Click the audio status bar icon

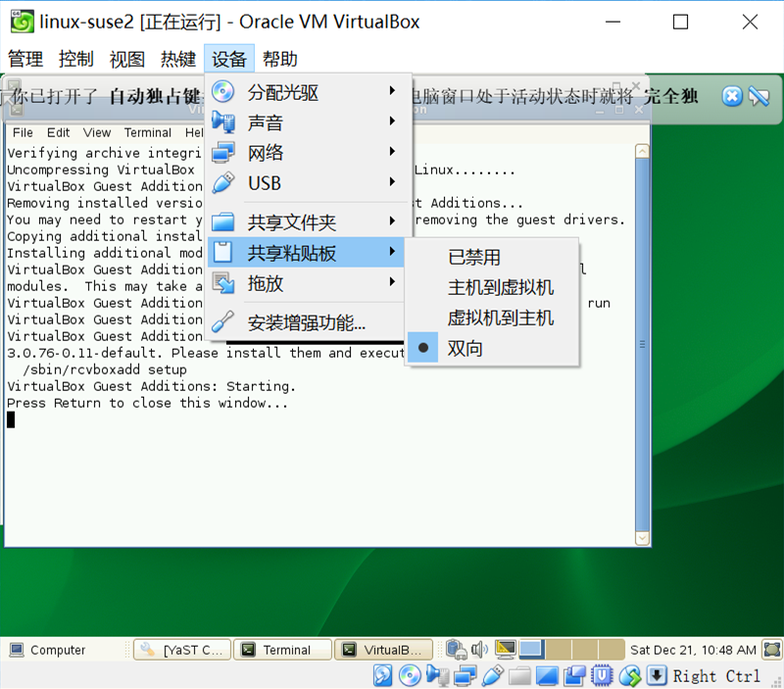click(437, 675)
